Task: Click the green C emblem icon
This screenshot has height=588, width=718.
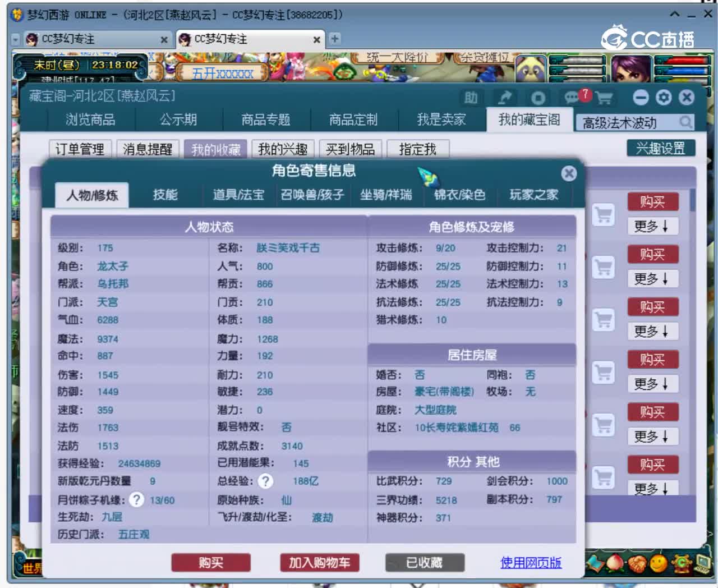Action: [x=682, y=563]
